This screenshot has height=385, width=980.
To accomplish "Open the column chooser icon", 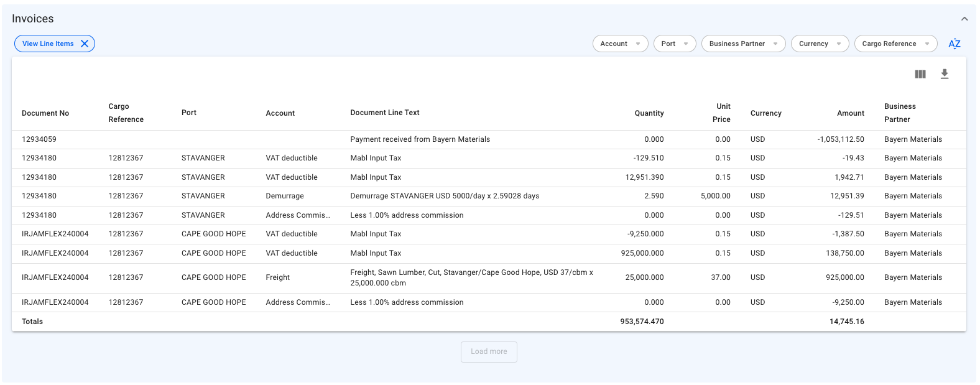I will click(x=920, y=74).
